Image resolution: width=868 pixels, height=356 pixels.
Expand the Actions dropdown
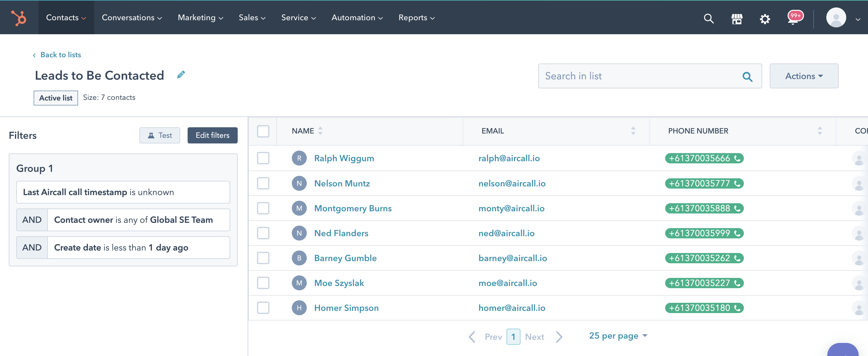pos(804,76)
